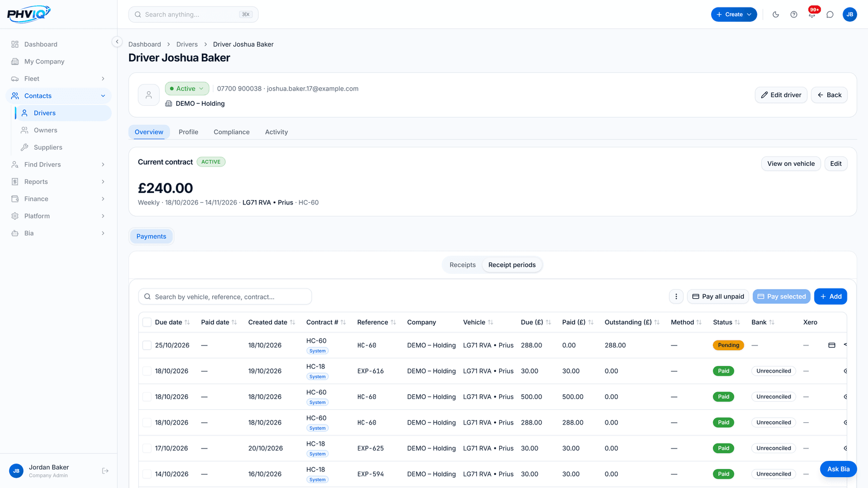Toggle dark mode moon icon
The image size is (868, 488).
click(x=776, y=15)
